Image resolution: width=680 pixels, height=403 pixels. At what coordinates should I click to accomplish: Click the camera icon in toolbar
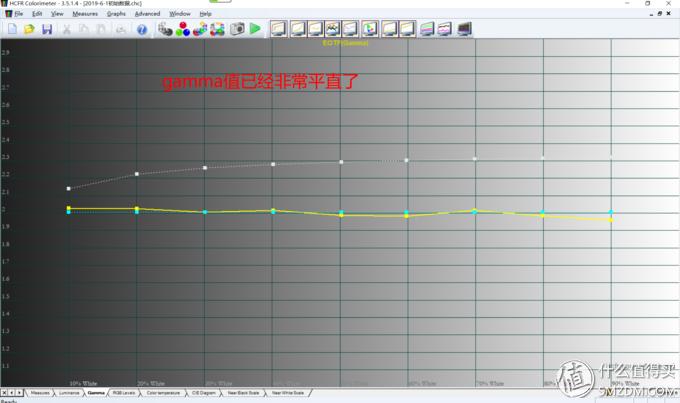pyautogui.click(x=237, y=29)
